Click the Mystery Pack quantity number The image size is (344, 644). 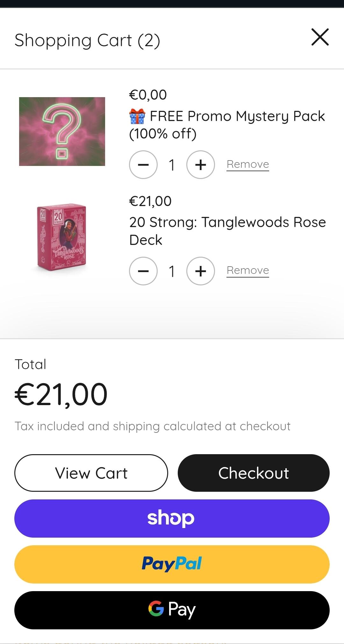point(172,165)
